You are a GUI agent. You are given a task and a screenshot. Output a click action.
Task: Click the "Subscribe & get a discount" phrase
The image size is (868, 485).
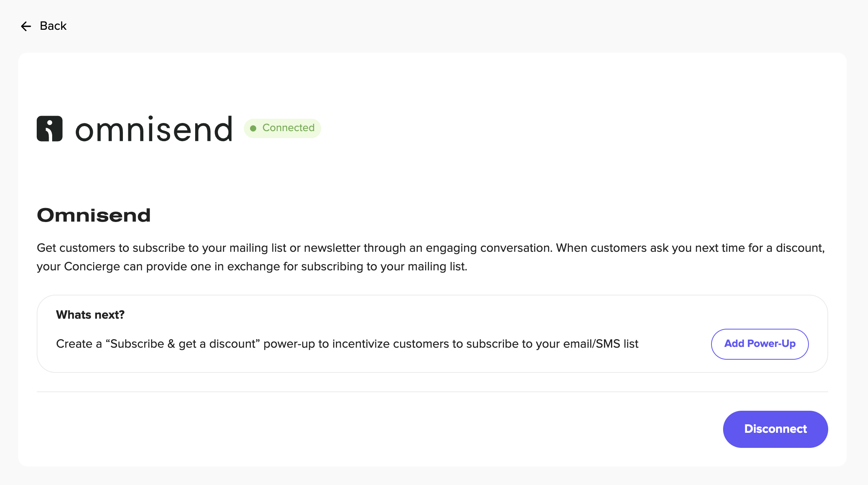click(x=183, y=344)
